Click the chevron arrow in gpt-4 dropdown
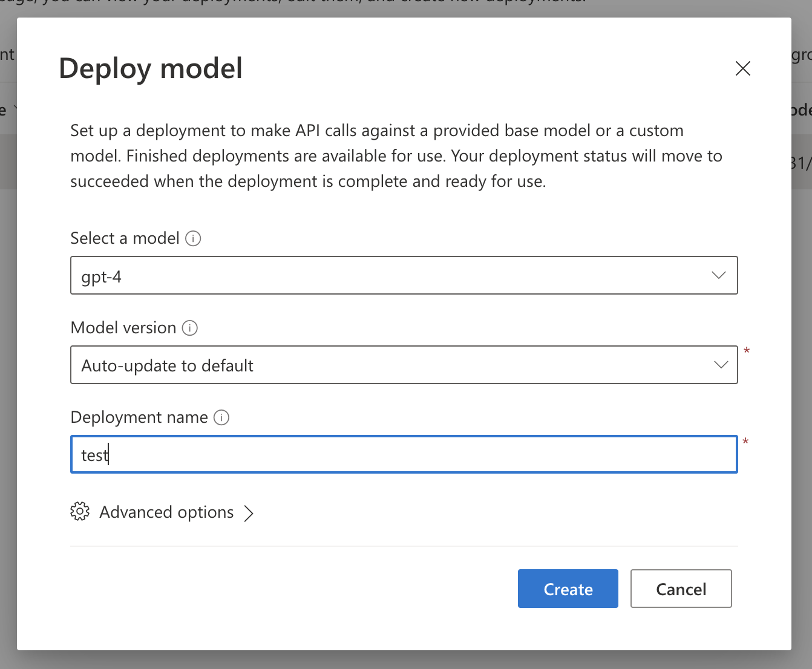The width and height of the screenshot is (812, 669). tap(718, 276)
